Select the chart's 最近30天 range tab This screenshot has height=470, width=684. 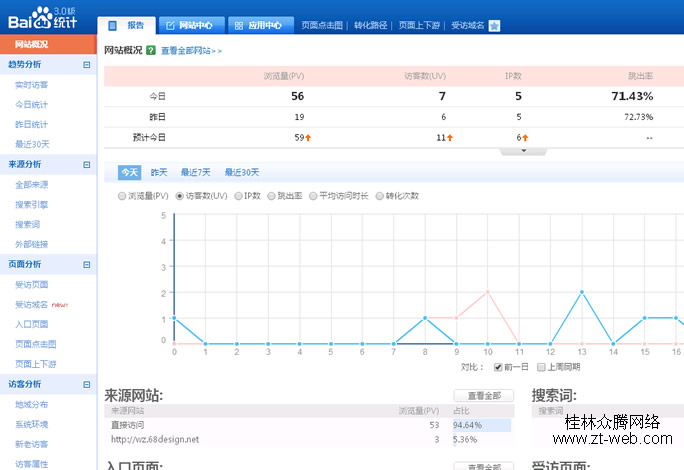pyautogui.click(x=242, y=172)
